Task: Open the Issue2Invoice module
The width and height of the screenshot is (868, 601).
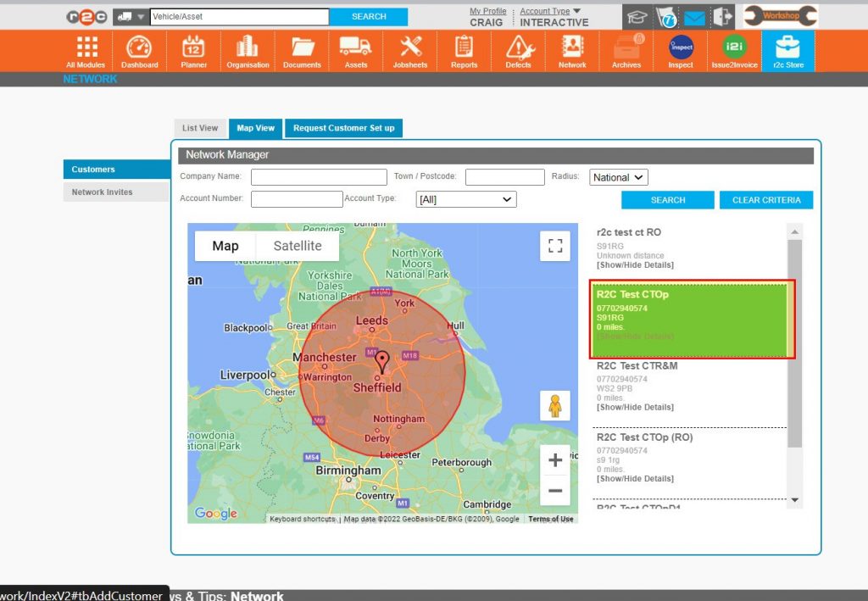Action: coord(734,50)
